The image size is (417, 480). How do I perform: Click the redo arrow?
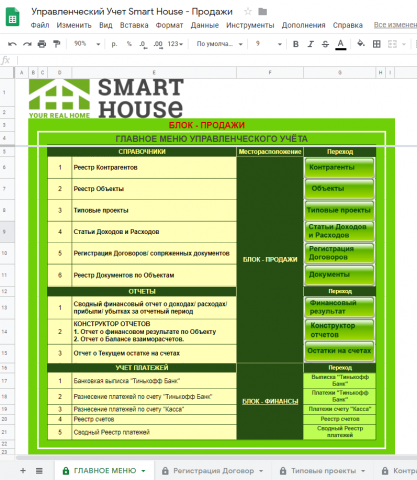27,44
